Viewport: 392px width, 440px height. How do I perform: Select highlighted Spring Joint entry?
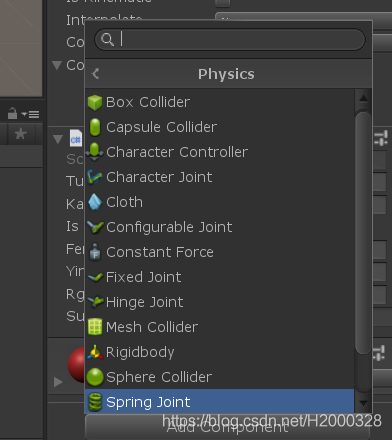(219, 402)
